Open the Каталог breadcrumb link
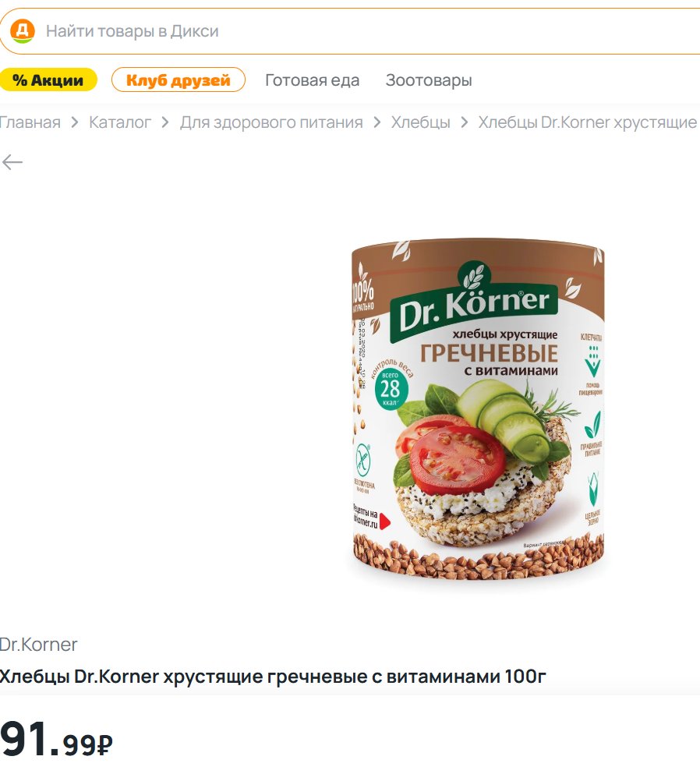Screen dimensions: 700x774 click(120, 122)
